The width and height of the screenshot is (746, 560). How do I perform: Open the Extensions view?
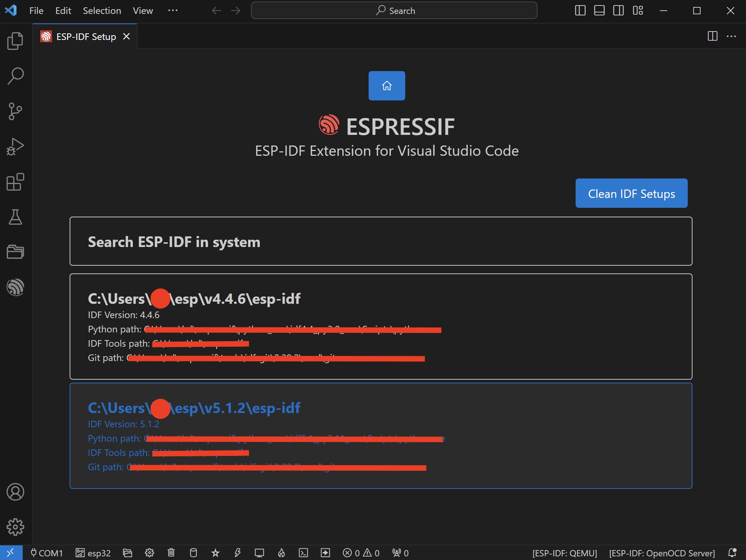click(15, 182)
